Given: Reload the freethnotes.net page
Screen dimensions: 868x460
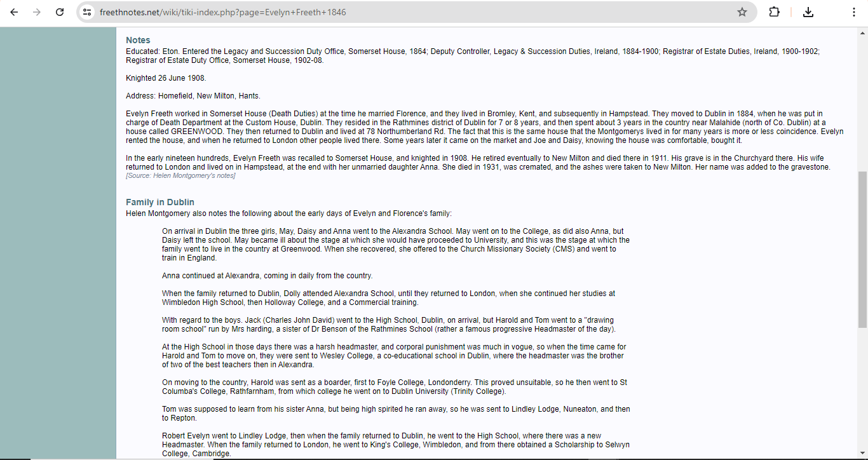Looking at the screenshot, I should tap(60, 12).
